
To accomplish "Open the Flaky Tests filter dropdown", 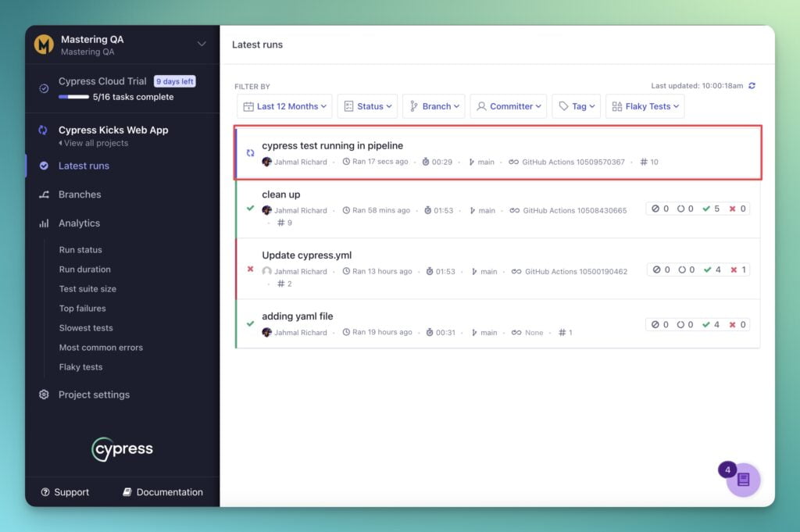I will pos(645,106).
